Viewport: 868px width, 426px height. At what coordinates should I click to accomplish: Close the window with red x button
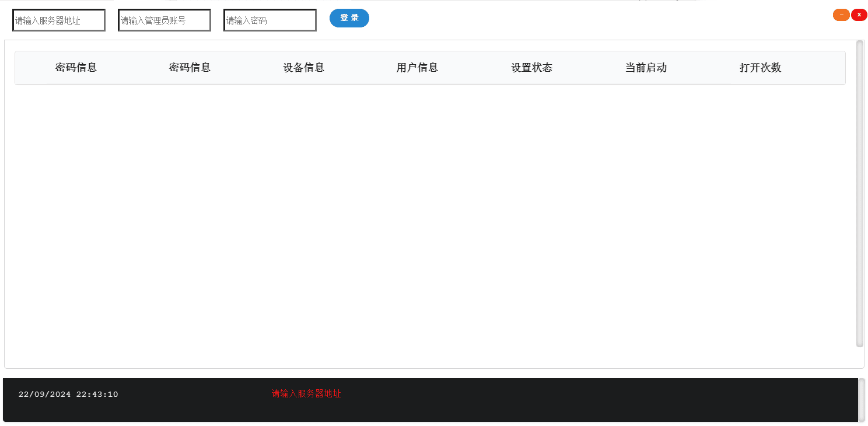(x=859, y=15)
